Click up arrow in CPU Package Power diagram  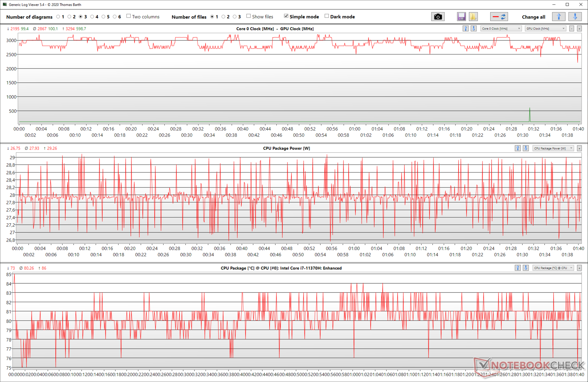point(518,148)
